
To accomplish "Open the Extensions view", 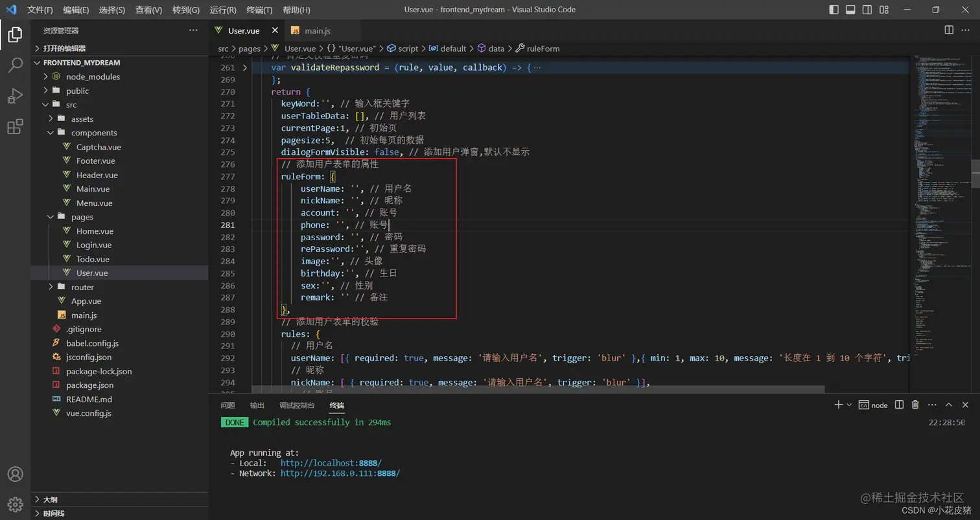I will pyautogui.click(x=15, y=127).
